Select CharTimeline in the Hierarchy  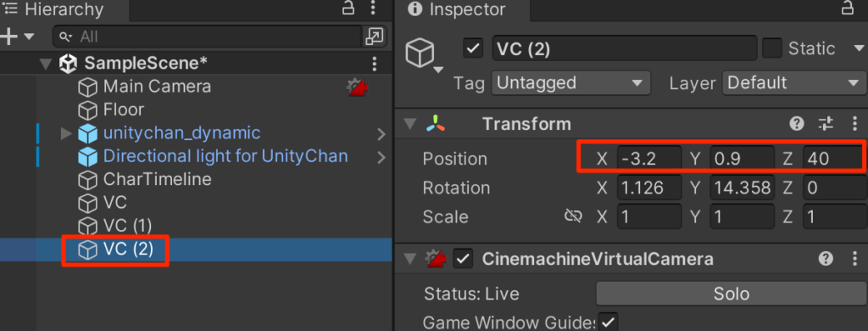click(x=157, y=180)
